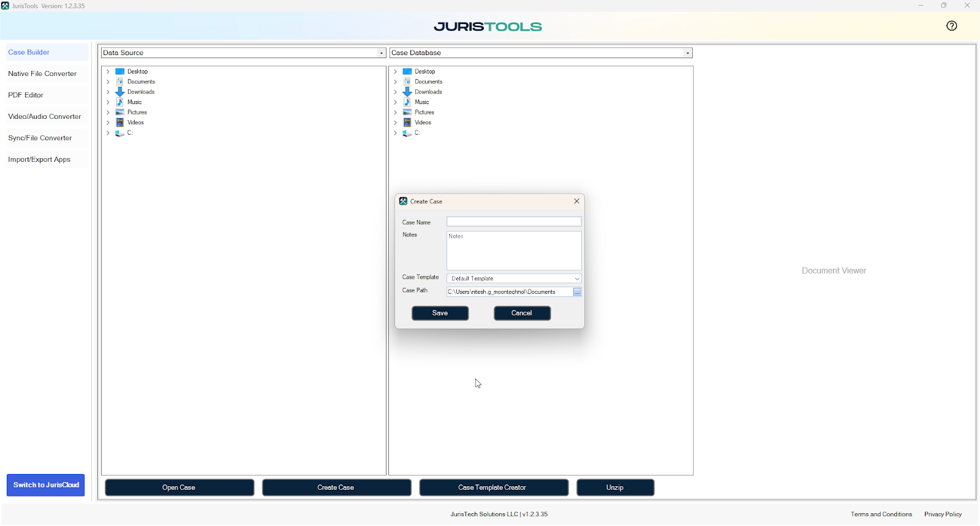Viewport: 980px width, 526px height.
Task: Select the C: drive icon in Data Source
Action: tap(120, 133)
